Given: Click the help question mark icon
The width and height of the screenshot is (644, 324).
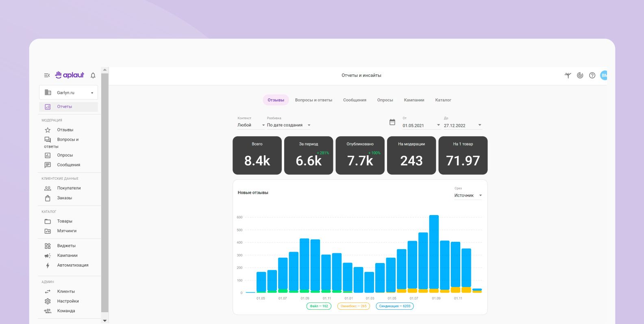Looking at the screenshot, I should pyautogui.click(x=592, y=75).
